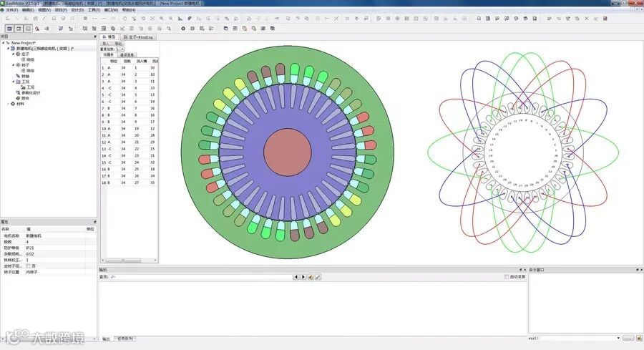The height and width of the screenshot is (350, 644).
Task: Click the 导出 button
Action: (118, 44)
